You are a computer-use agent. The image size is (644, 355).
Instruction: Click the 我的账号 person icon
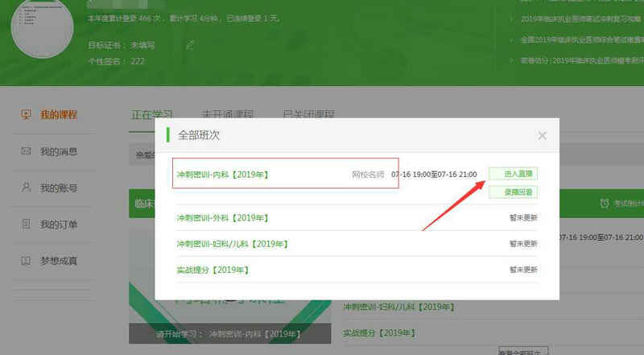[x=27, y=188]
